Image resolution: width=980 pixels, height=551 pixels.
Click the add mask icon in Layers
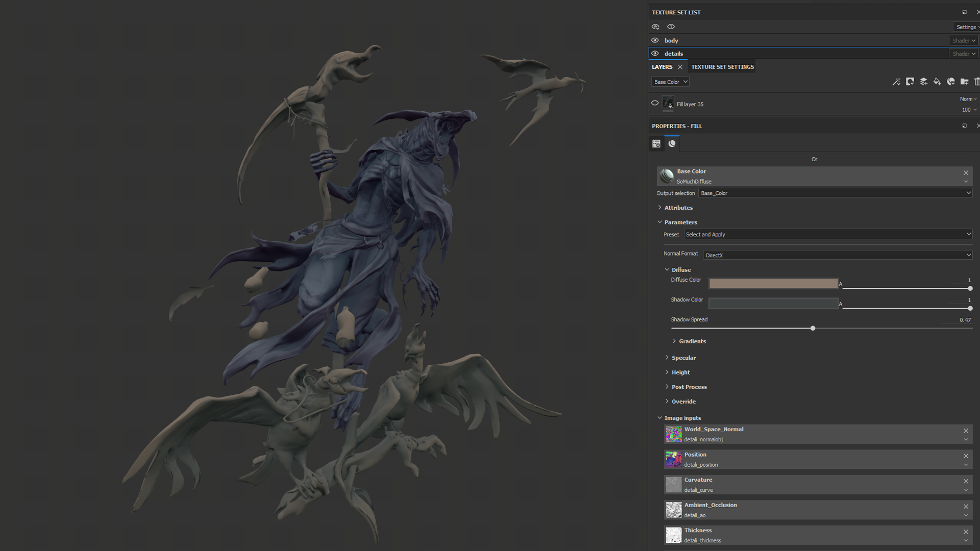[x=910, y=82]
